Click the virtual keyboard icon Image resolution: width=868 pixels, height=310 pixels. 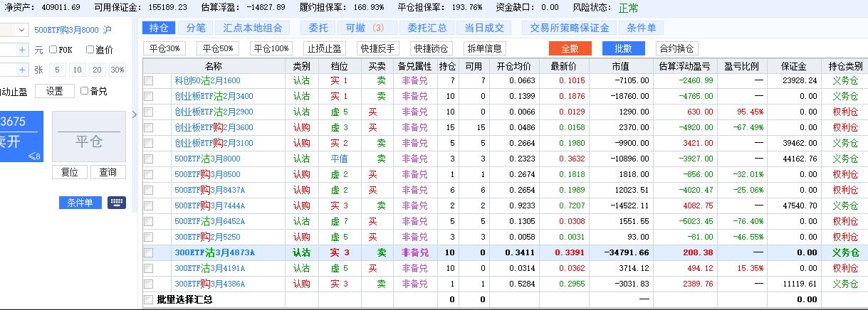117,203
